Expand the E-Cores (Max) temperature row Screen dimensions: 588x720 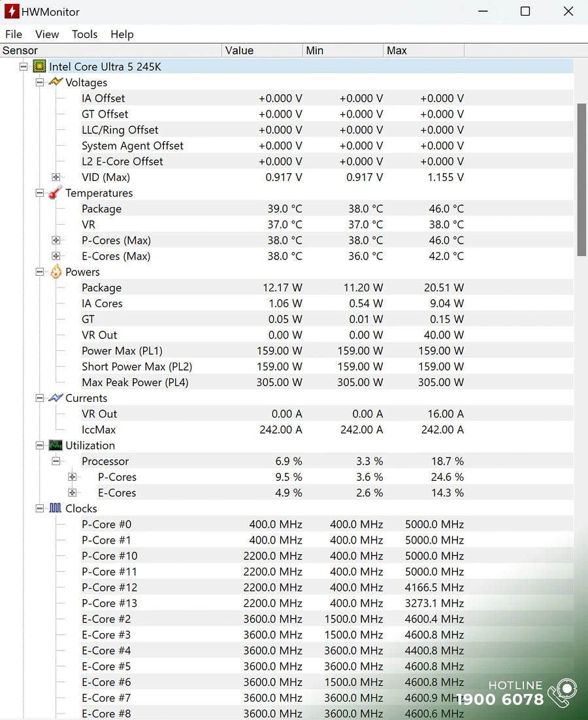click(x=56, y=255)
